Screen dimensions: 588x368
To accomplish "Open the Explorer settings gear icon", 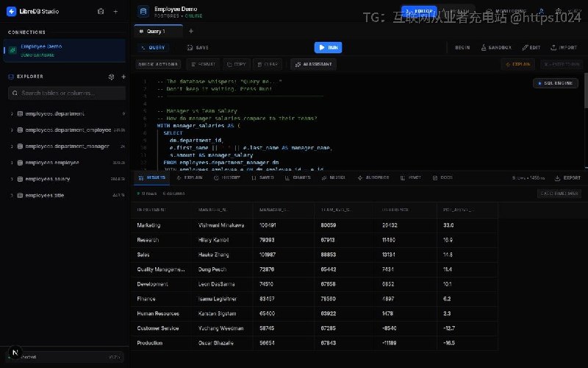I will click(x=112, y=77).
